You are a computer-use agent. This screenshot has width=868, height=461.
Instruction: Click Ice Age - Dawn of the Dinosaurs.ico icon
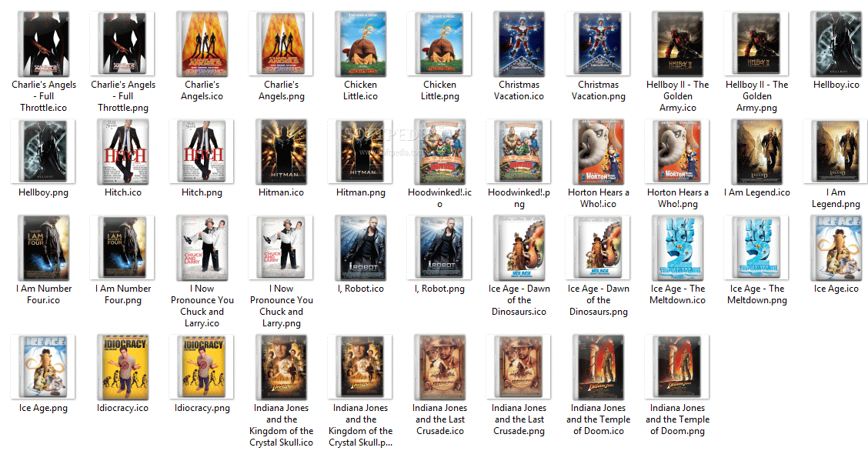coord(519,247)
